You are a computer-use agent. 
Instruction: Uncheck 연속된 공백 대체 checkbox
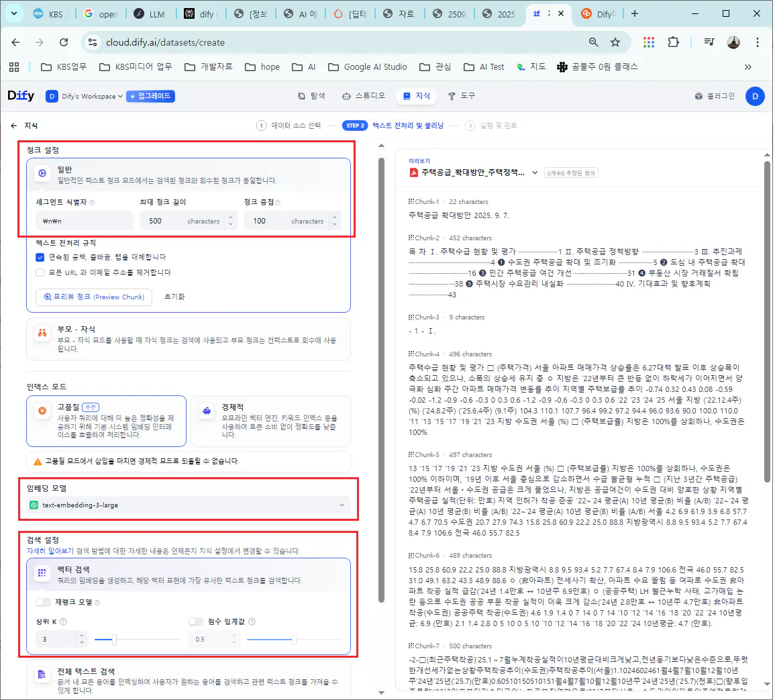[x=40, y=257]
